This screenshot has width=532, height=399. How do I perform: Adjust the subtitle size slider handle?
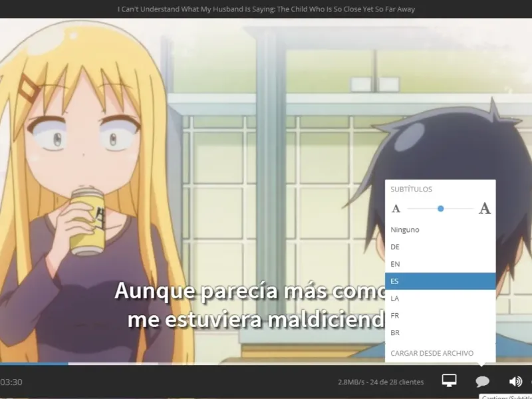coord(440,209)
